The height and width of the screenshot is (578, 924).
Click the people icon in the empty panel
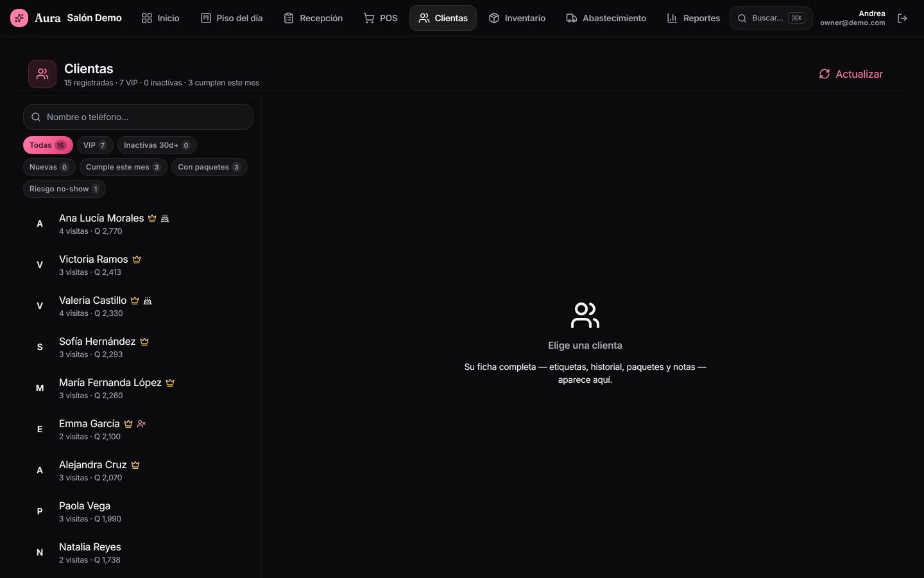coord(585,315)
